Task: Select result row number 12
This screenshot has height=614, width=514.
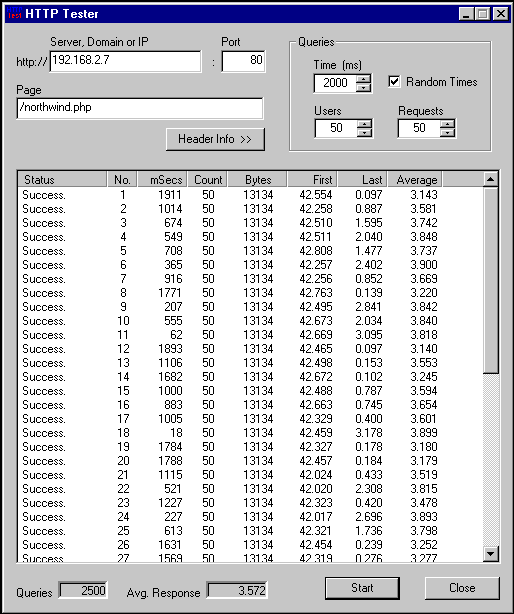Action: point(251,349)
